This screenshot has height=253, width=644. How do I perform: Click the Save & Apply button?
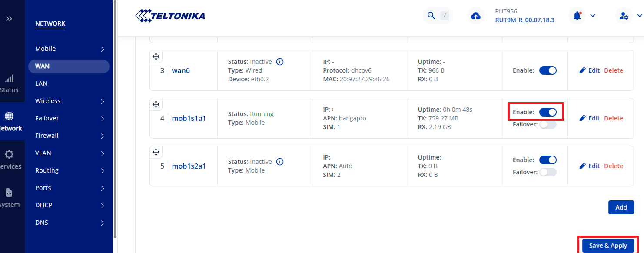(608, 246)
